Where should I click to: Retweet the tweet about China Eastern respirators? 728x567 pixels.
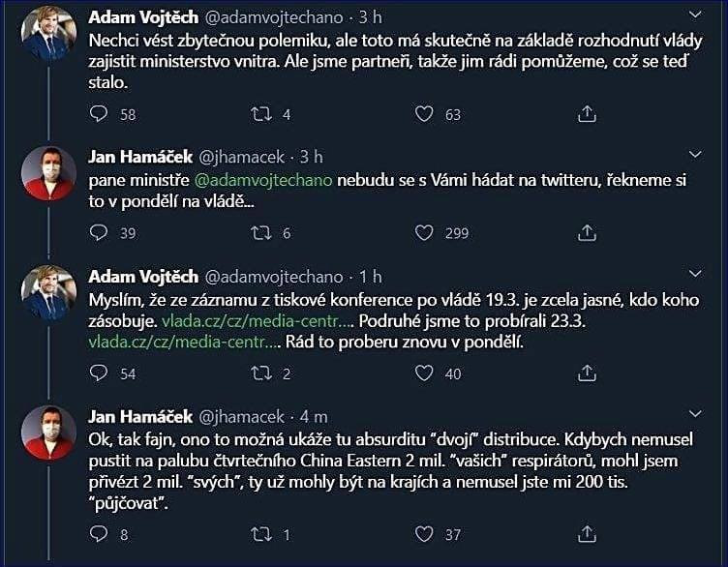(261, 534)
